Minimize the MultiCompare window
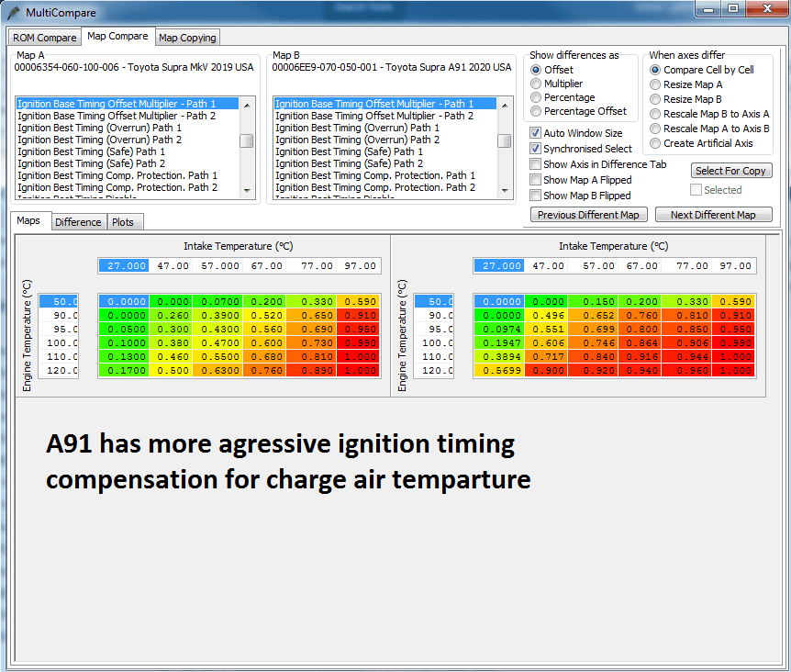The width and height of the screenshot is (791, 672). [x=708, y=9]
